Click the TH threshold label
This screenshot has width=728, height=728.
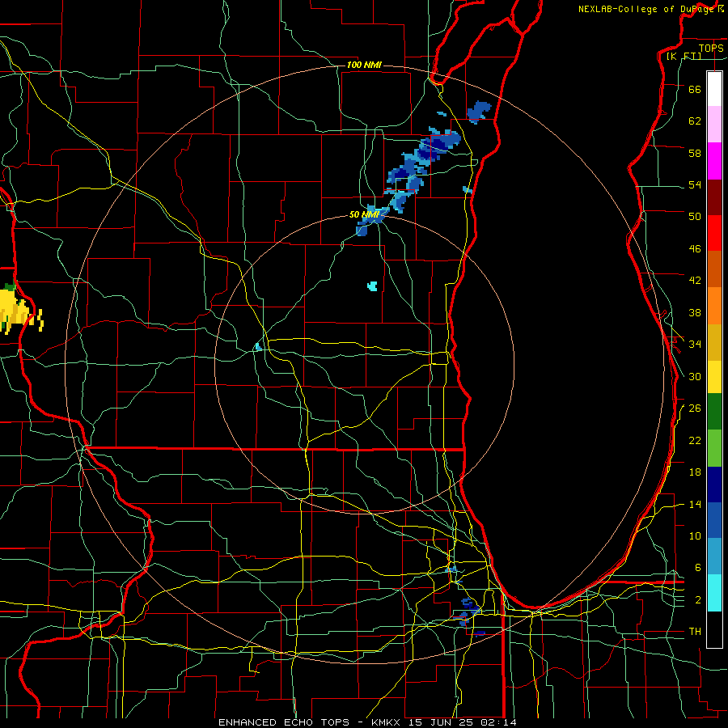695,632
